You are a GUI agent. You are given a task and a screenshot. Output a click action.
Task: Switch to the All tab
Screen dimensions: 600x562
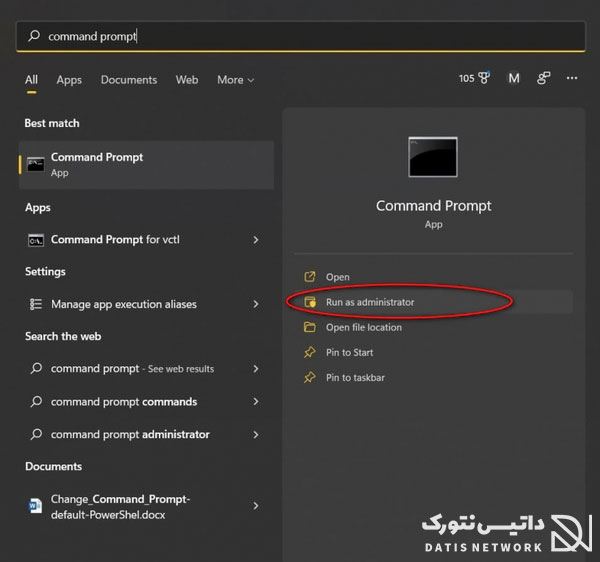[31, 80]
